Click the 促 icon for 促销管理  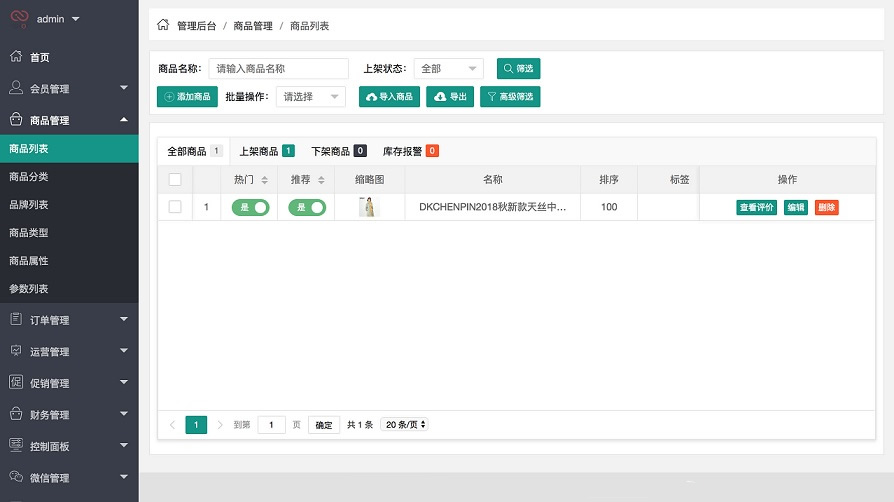16,382
